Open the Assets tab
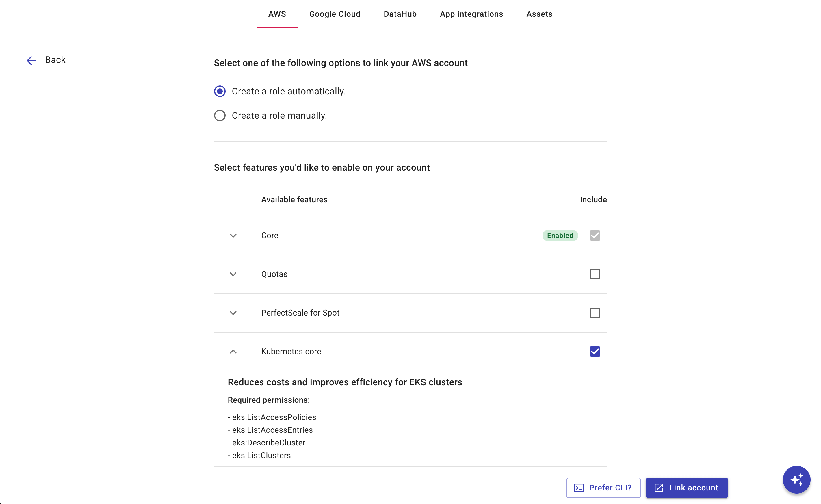 click(x=539, y=14)
